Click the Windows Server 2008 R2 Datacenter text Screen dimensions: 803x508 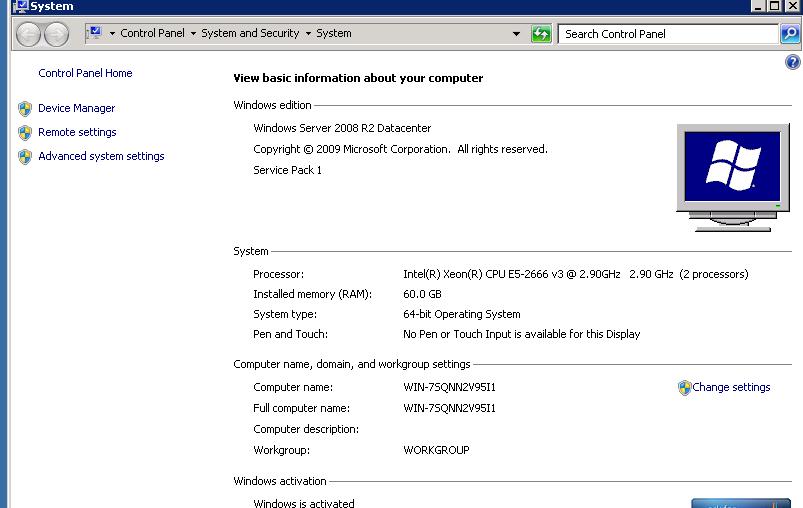pos(342,128)
